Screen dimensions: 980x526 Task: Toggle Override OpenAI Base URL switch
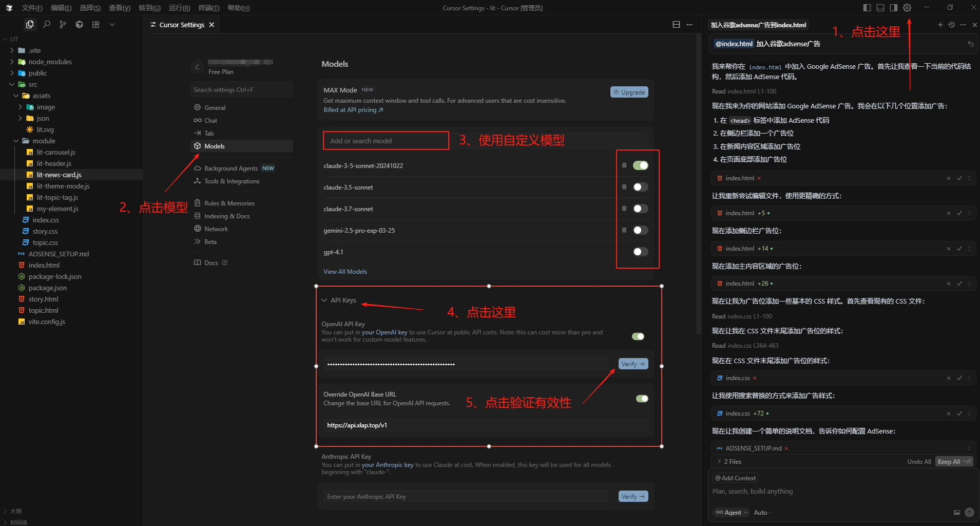(642, 399)
